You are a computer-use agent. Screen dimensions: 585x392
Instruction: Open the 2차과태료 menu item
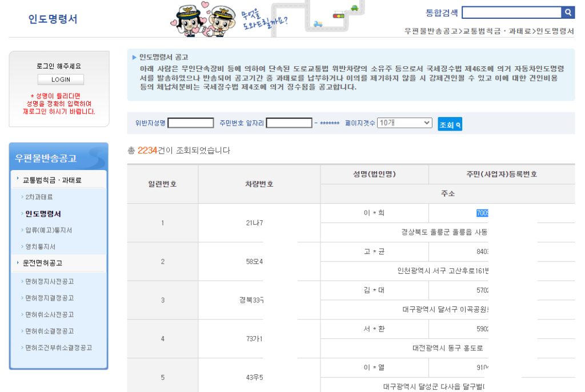39,197
